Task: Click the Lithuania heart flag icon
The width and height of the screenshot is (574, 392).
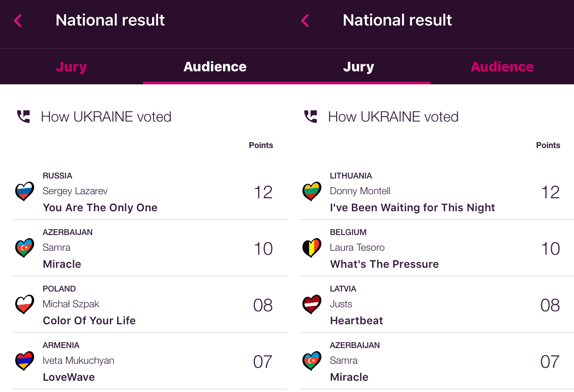Action: click(x=312, y=192)
